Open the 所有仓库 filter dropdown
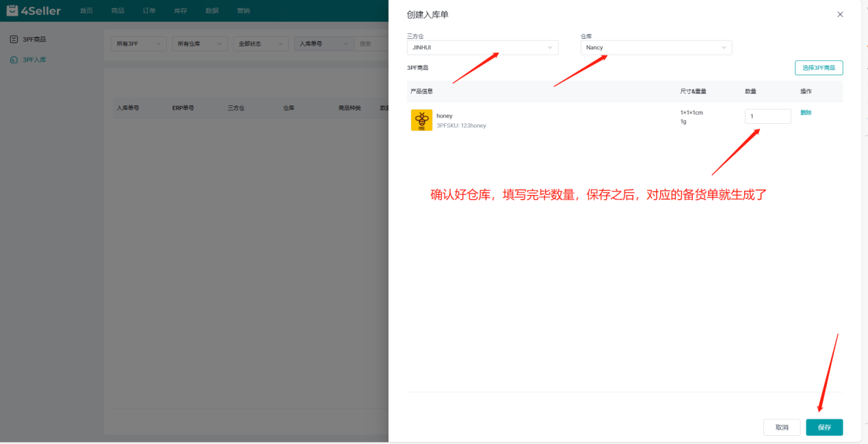The height and width of the screenshot is (444, 868). [x=200, y=44]
